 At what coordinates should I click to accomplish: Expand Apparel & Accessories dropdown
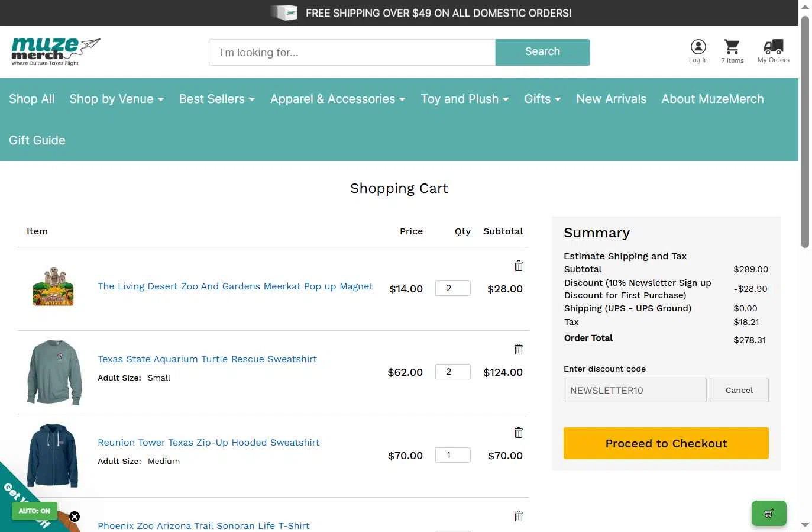point(338,99)
